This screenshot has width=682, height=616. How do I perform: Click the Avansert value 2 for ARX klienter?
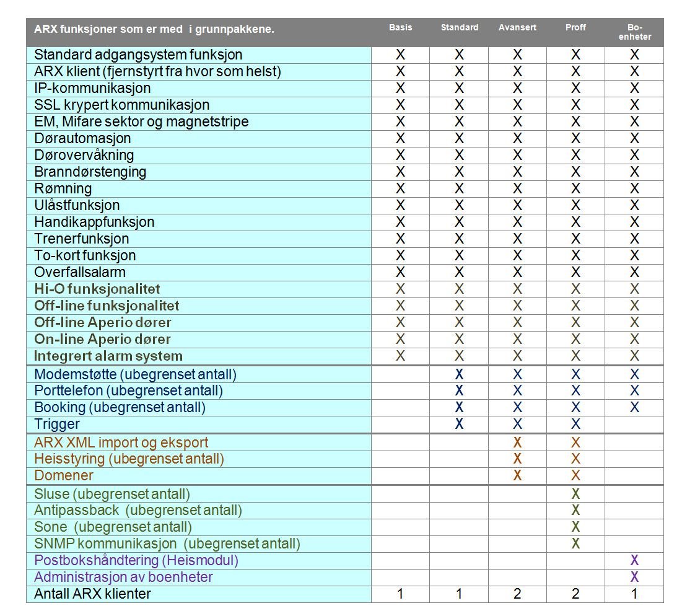pos(517,594)
